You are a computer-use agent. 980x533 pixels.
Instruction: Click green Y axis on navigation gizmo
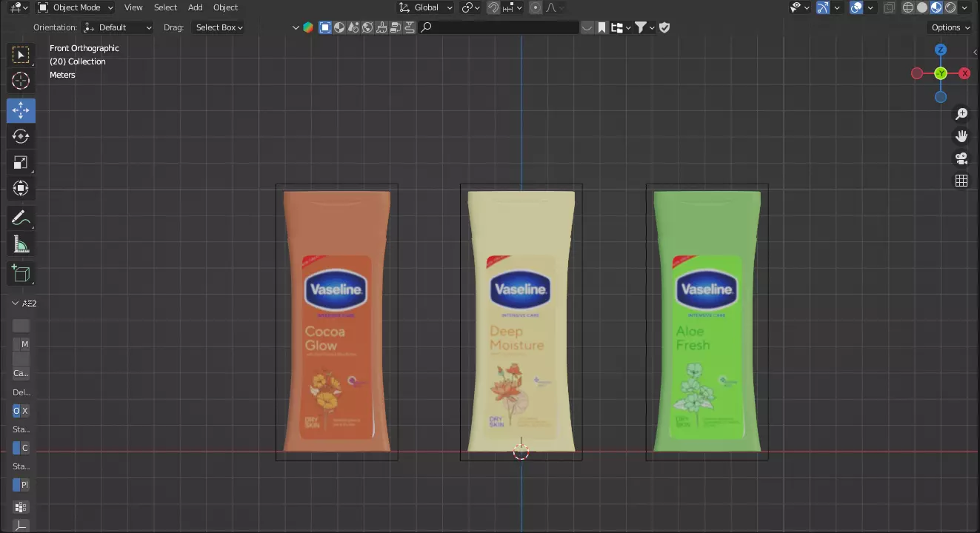[941, 73]
